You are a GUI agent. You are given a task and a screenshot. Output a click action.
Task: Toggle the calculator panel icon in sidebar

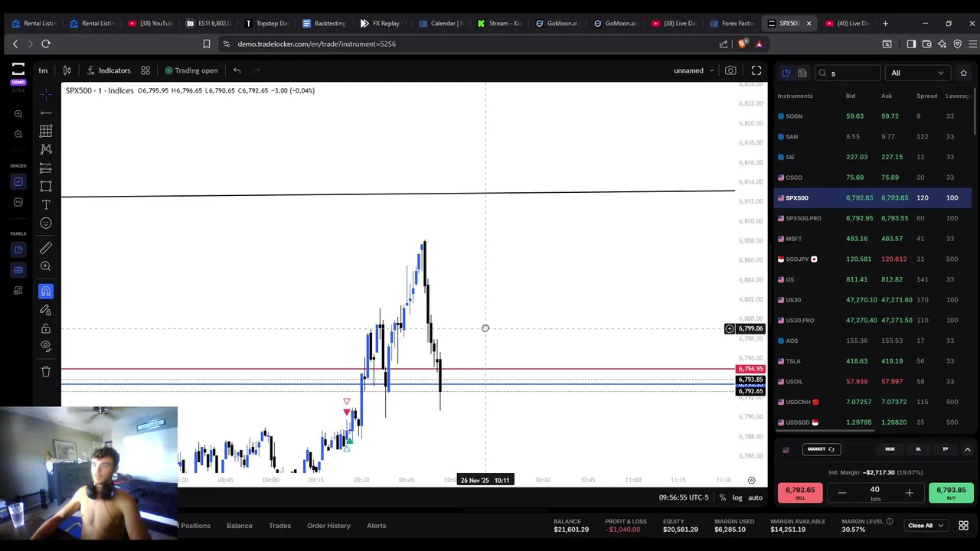pyautogui.click(x=18, y=291)
